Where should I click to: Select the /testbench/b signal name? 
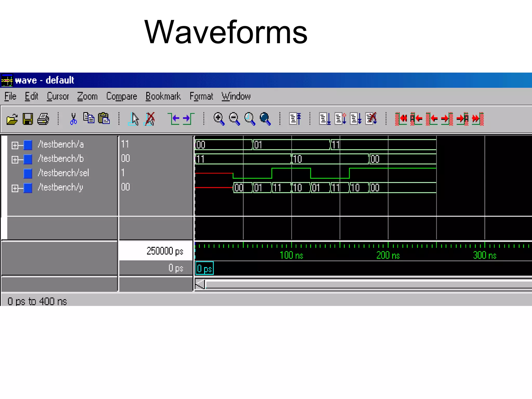(x=61, y=158)
